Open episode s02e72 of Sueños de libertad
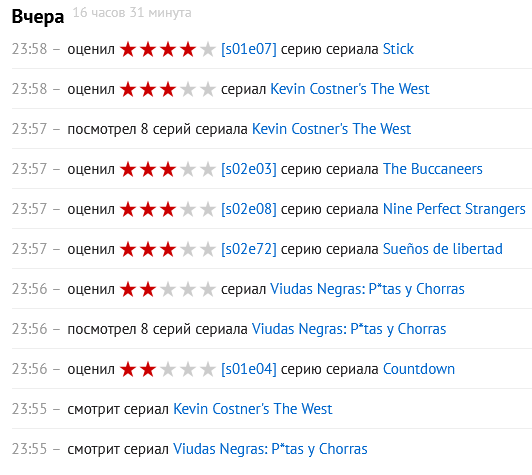 pyautogui.click(x=249, y=249)
